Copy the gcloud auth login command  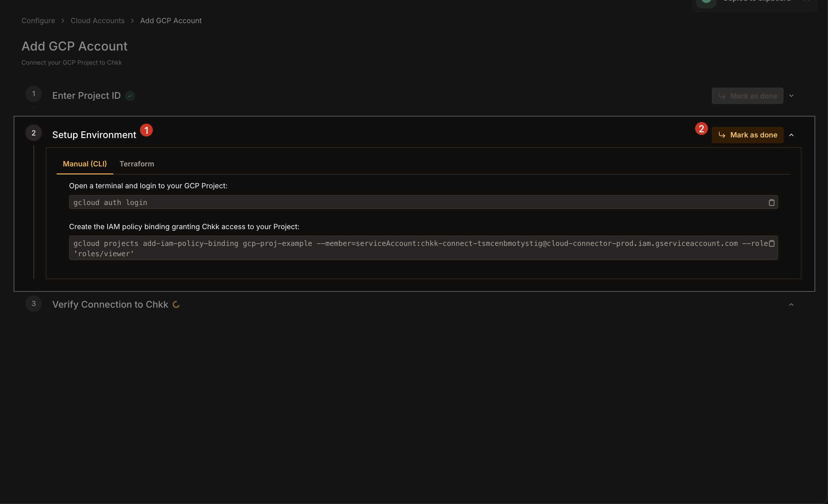(772, 202)
